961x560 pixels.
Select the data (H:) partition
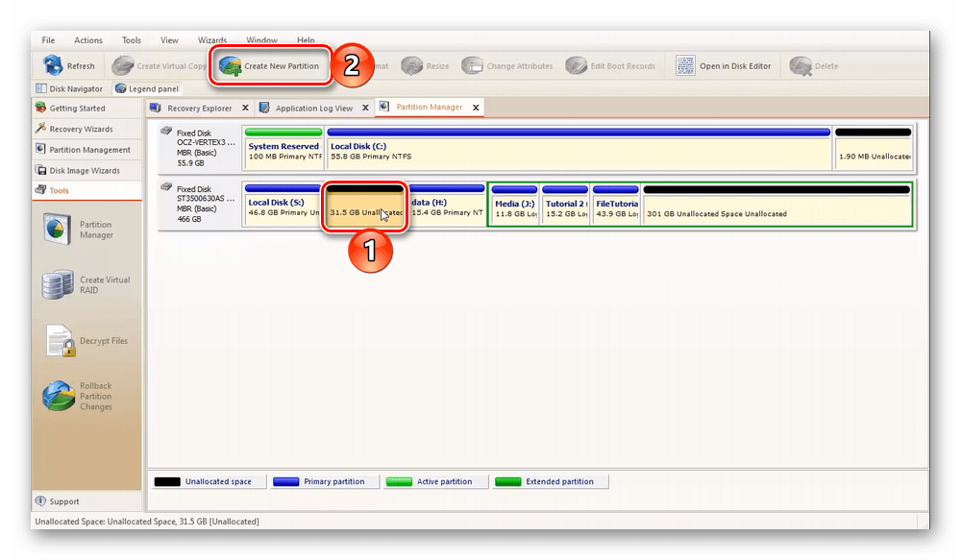click(x=447, y=205)
